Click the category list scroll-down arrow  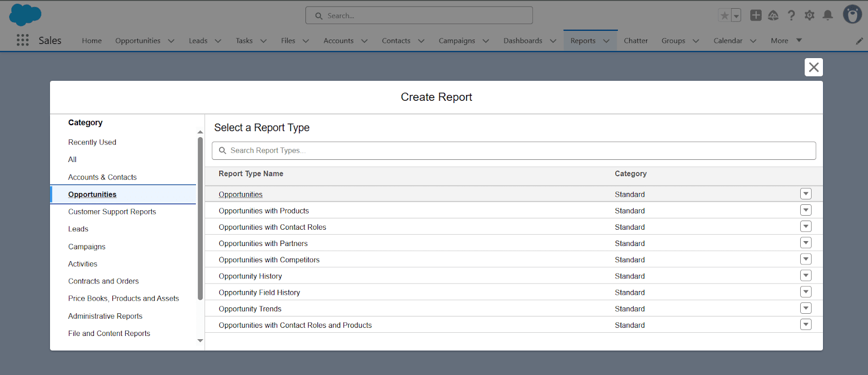tap(200, 341)
